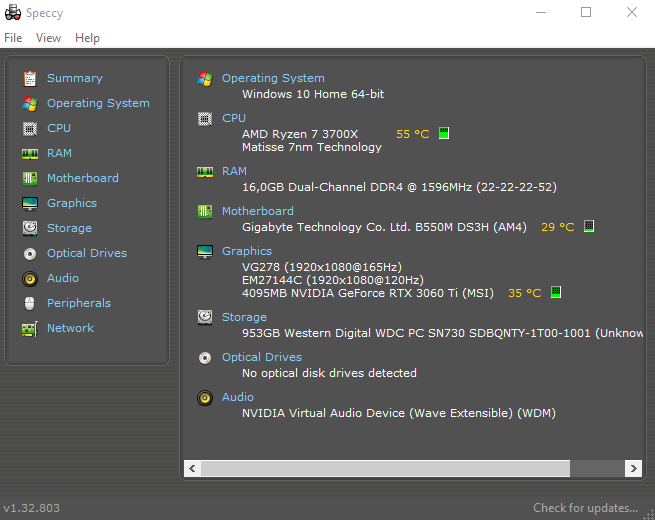Click the 35 °C GPU temperature value

525,294
